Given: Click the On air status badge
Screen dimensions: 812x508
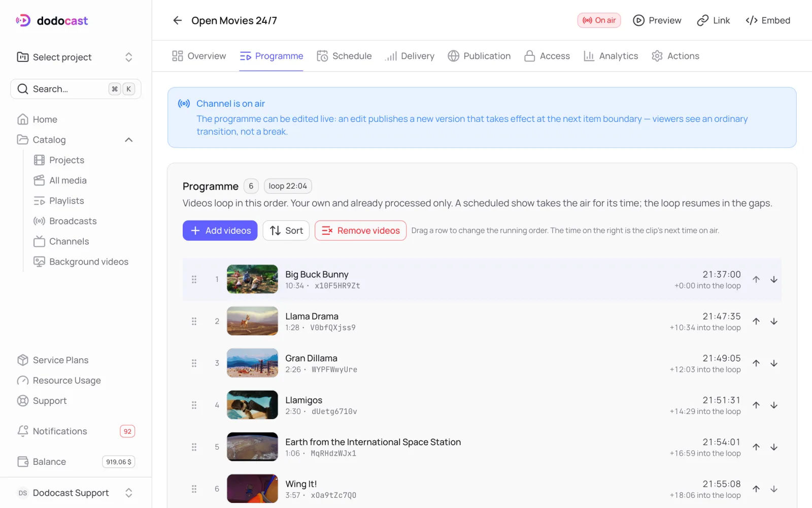Looking at the screenshot, I should (599, 20).
